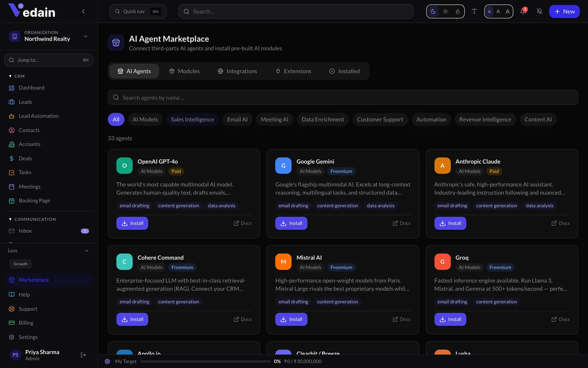Open the typography T icon
The image size is (588, 368).
coord(474,11)
